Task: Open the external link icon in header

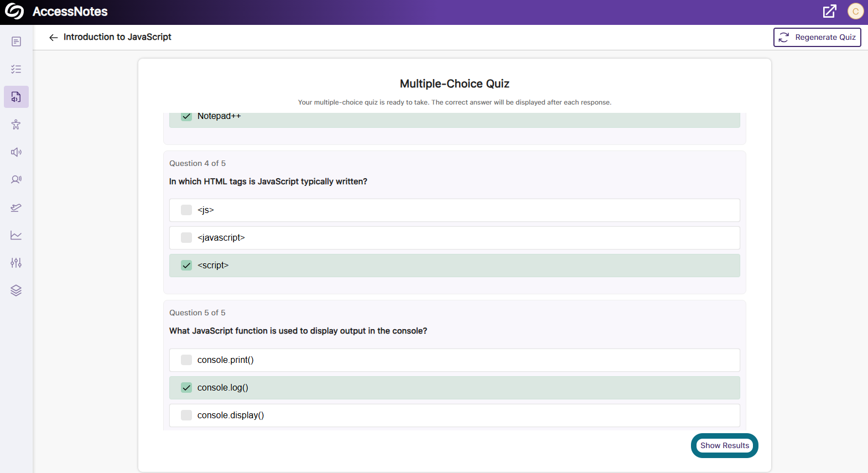Action: pyautogui.click(x=829, y=11)
